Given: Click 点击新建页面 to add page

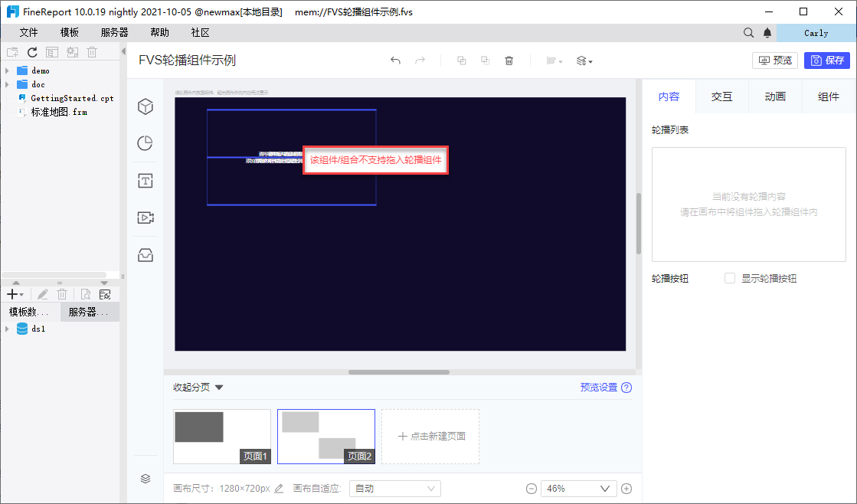Looking at the screenshot, I should tap(430, 437).
